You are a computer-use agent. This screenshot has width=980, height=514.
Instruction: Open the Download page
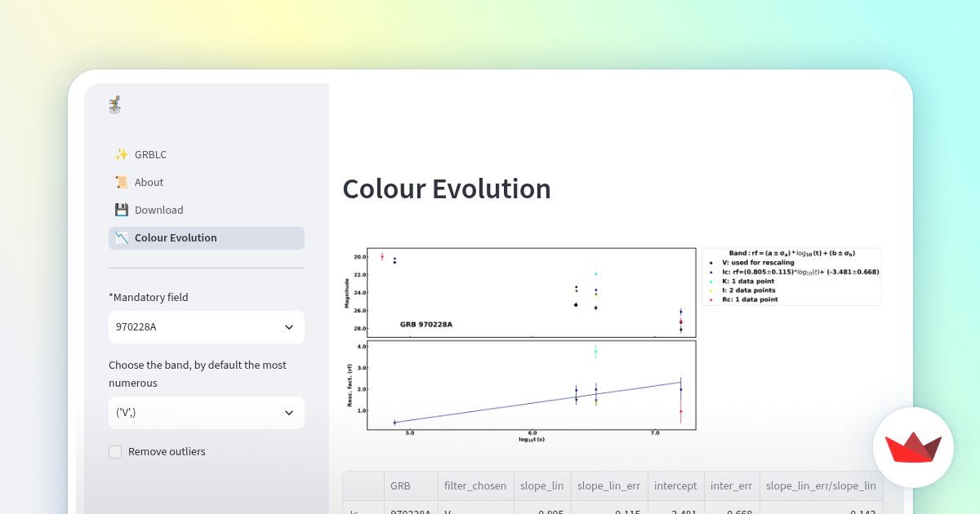point(207,210)
